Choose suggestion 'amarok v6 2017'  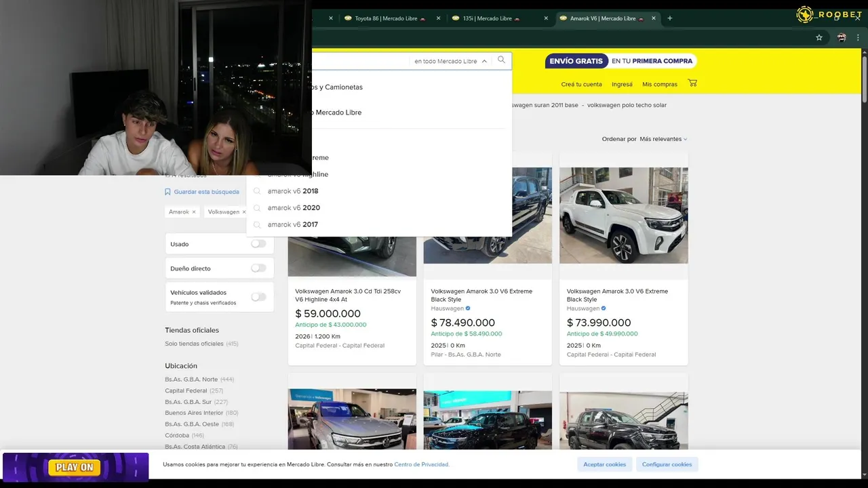[x=293, y=224]
